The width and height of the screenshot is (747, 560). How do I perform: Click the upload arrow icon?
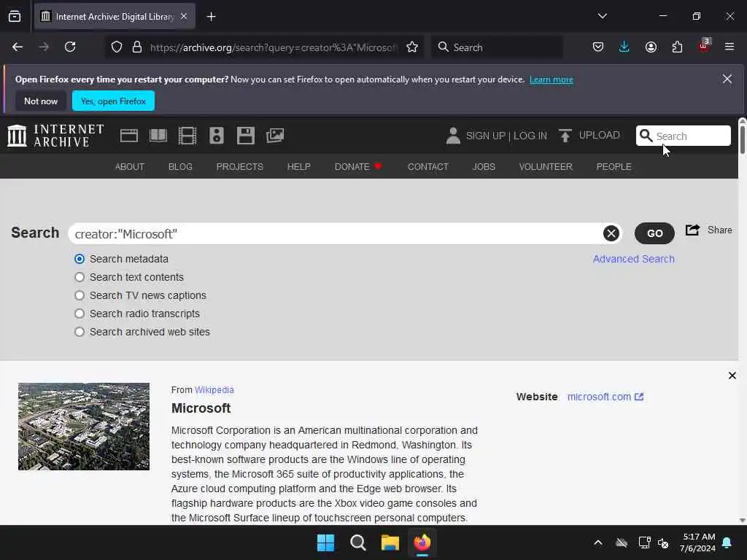click(x=565, y=136)
